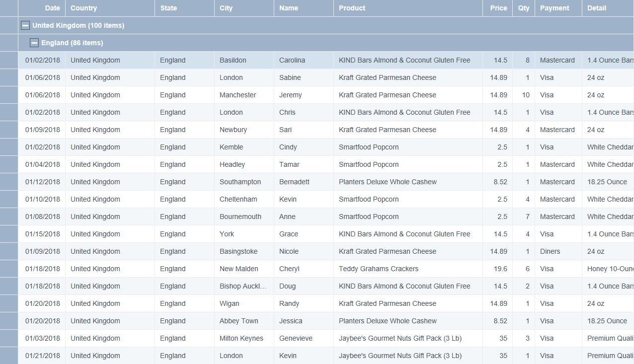
Task: Click the name Doug
Action: pos(287,286)
